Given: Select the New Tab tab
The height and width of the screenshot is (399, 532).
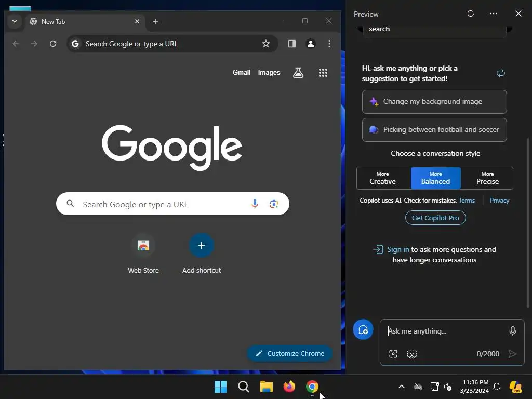Looking at the screenshot, I should (84, 21).
